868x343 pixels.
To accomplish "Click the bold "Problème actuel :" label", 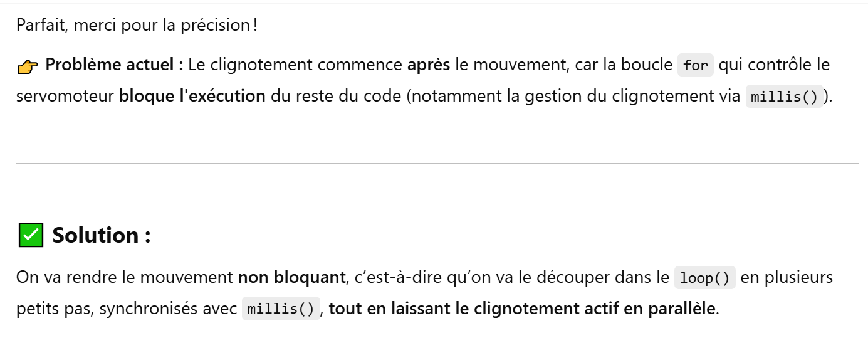I will coord(114,65).
